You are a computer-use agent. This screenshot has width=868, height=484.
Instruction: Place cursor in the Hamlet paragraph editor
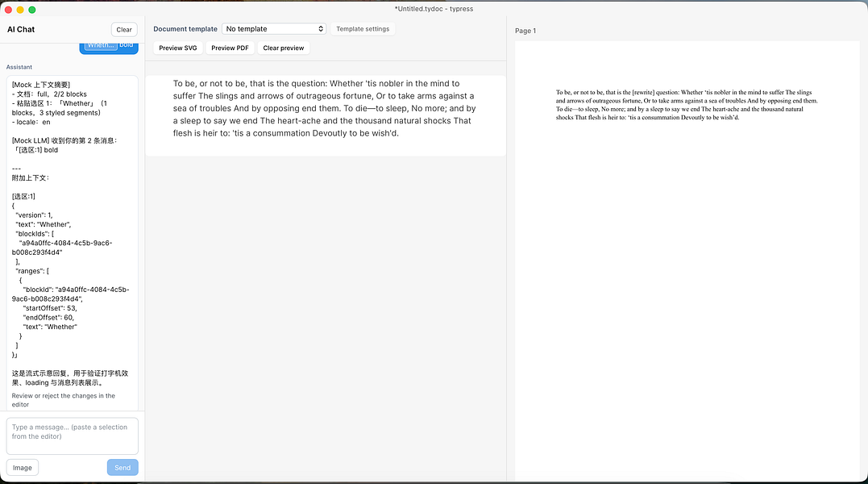325,109
